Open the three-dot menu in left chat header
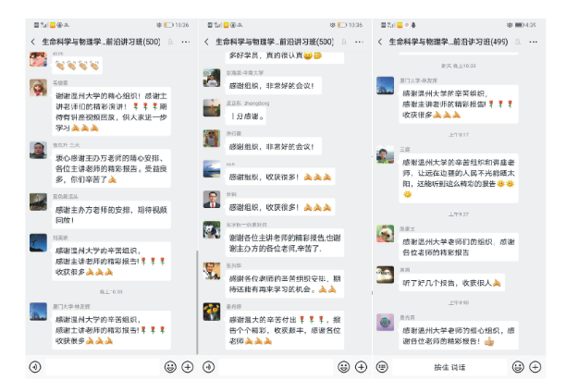This screenshot has height=392, width=566. [x=186, y=42]
